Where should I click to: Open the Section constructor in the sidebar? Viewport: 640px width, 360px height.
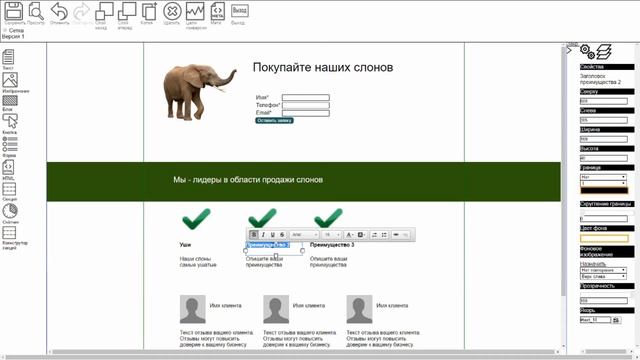pyautogui.click(x=9, y=233)
